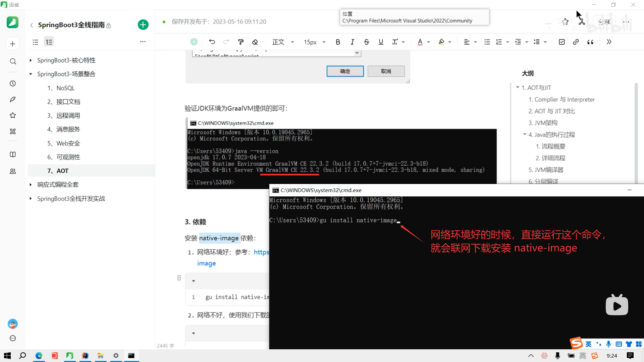The height and width of the screenshot is (362, 644).
Task: Insert a hyperlink via link icon
Action: [576, 42]
